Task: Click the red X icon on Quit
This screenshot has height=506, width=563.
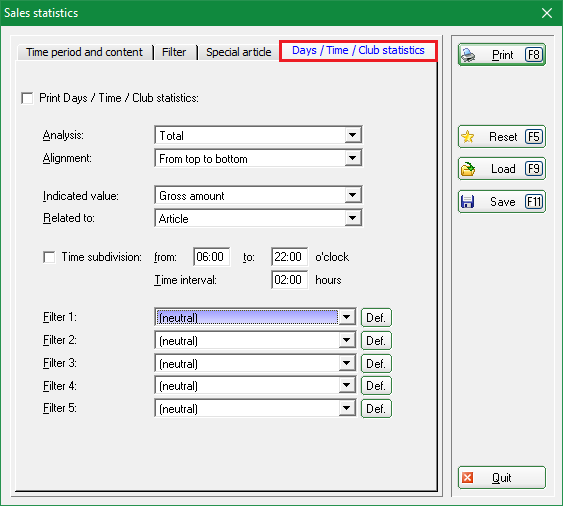Action: pos(467,478)
